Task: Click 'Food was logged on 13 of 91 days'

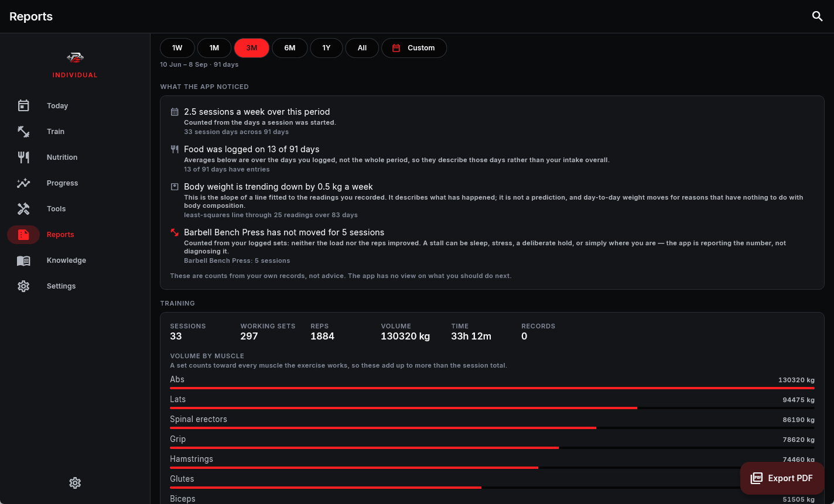Action: 252,149
